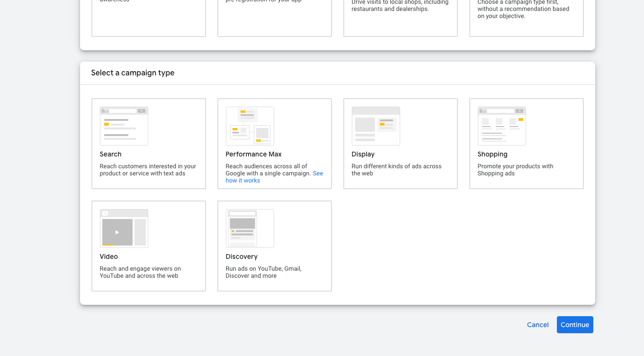Click "Promote your products with Shopping ads" text
The image size is (644, 356).
tap(516, 170)
